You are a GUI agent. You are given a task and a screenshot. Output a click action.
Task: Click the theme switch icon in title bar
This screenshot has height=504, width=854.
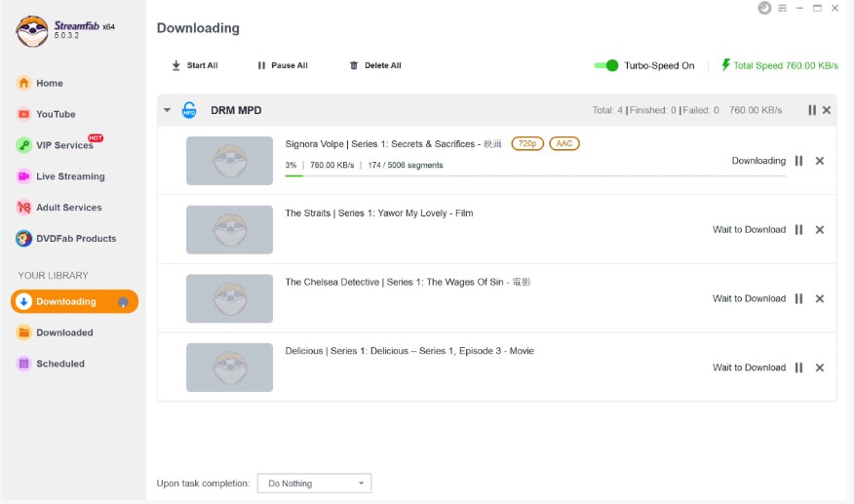click(x=763, y=8)
